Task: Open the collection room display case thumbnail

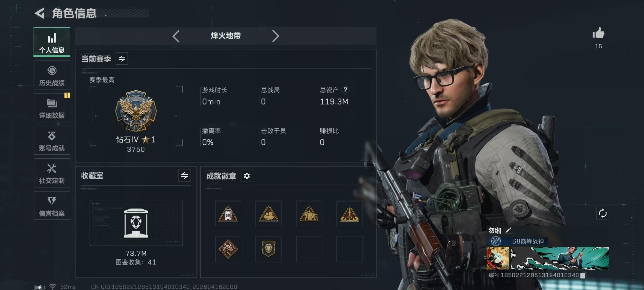Action: pyautogui.click(x=136, y=223)
